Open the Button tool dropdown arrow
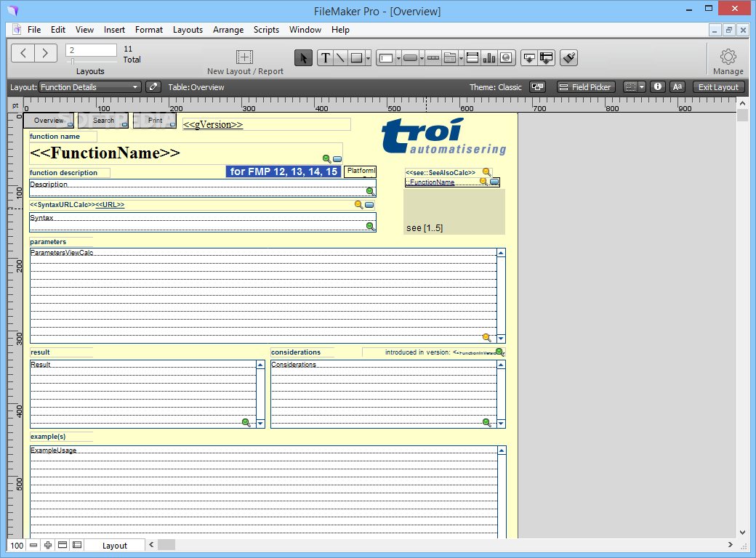756x558 pixels. point(422,58)
